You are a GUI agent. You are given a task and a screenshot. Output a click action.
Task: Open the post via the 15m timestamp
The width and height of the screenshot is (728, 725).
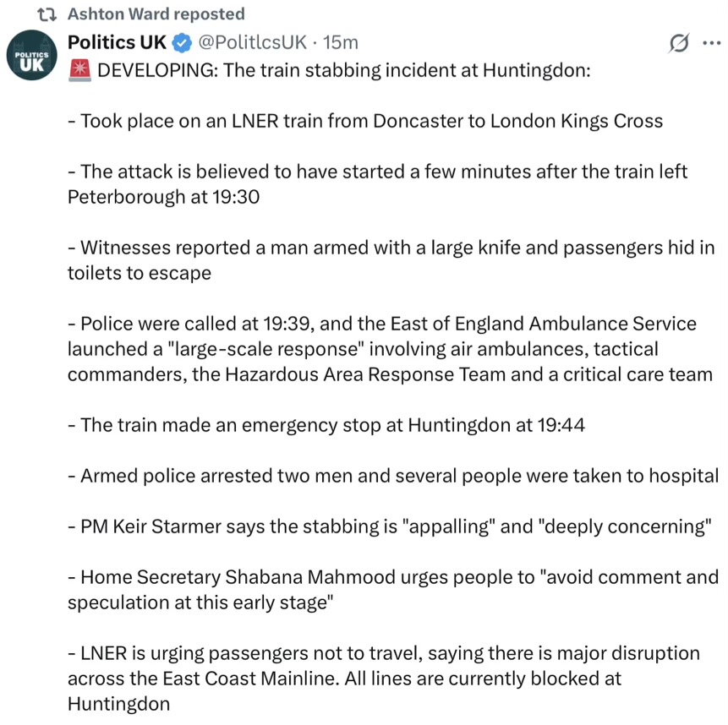[x=342, y=41]
